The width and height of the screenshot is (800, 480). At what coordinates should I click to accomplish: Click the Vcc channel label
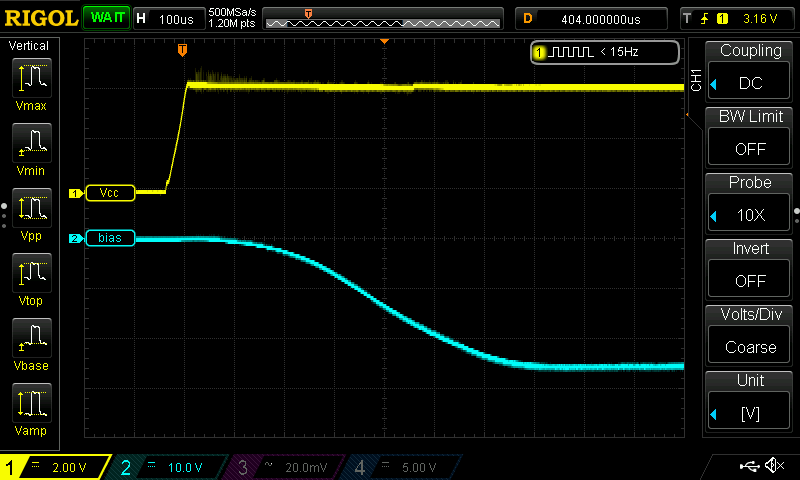(x=110, y=193)
